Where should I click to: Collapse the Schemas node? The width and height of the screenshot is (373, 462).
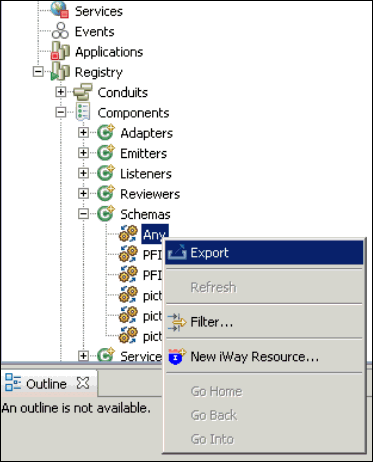click(x=83, y=214)
